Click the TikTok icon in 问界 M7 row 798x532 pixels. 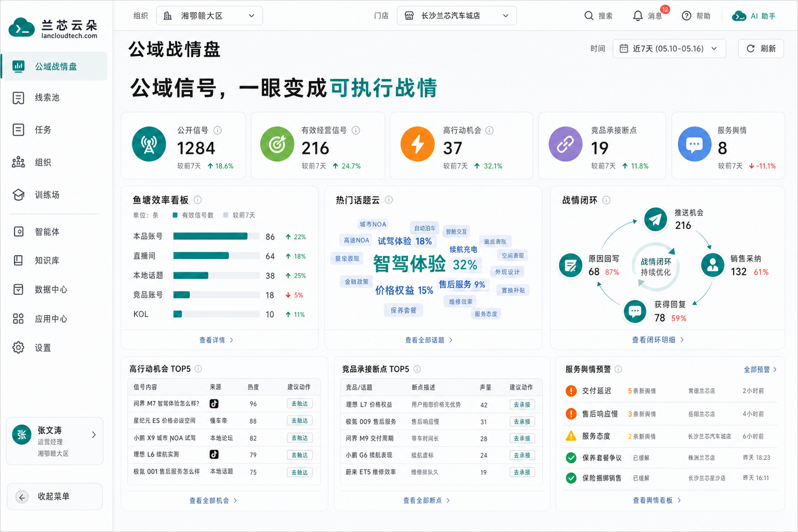(214, 403)
